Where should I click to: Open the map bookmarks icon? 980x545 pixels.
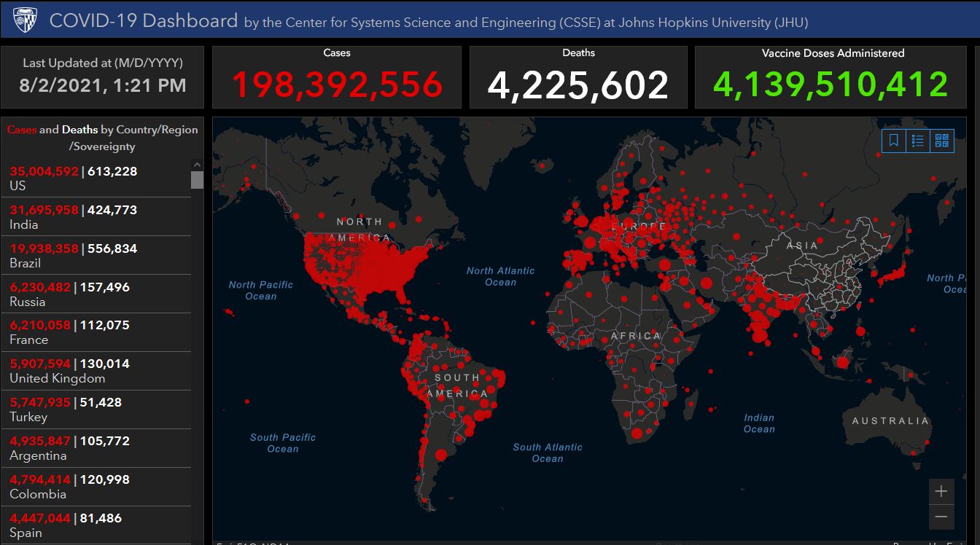(x=894, y=141)
